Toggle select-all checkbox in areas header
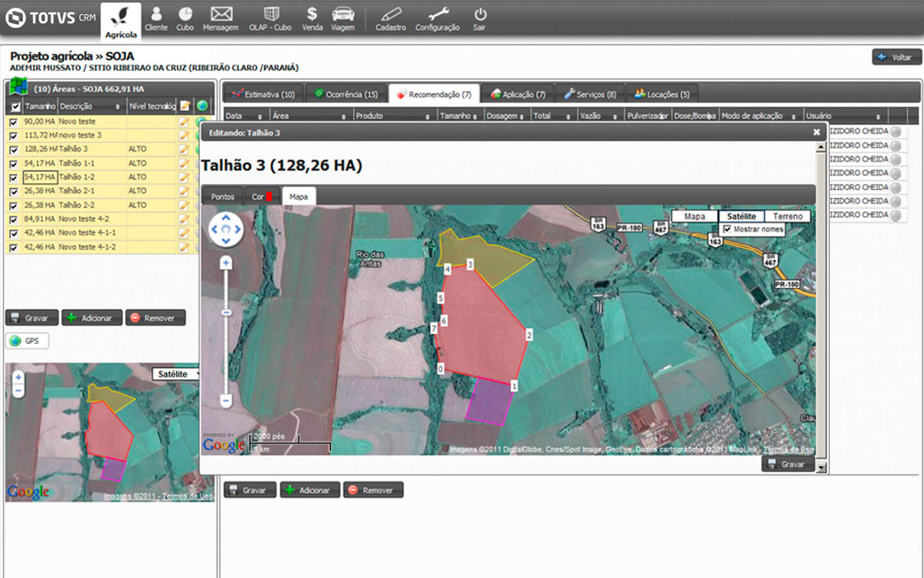The height and width of the screenshot is (578, 924). point(15,107)
